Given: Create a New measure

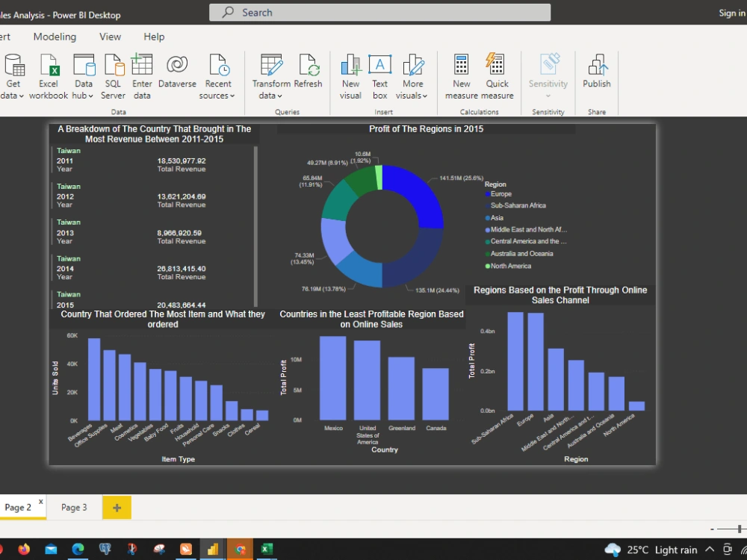Looking at the screenshot, I should pyautogui.click(x=461, y=76).
